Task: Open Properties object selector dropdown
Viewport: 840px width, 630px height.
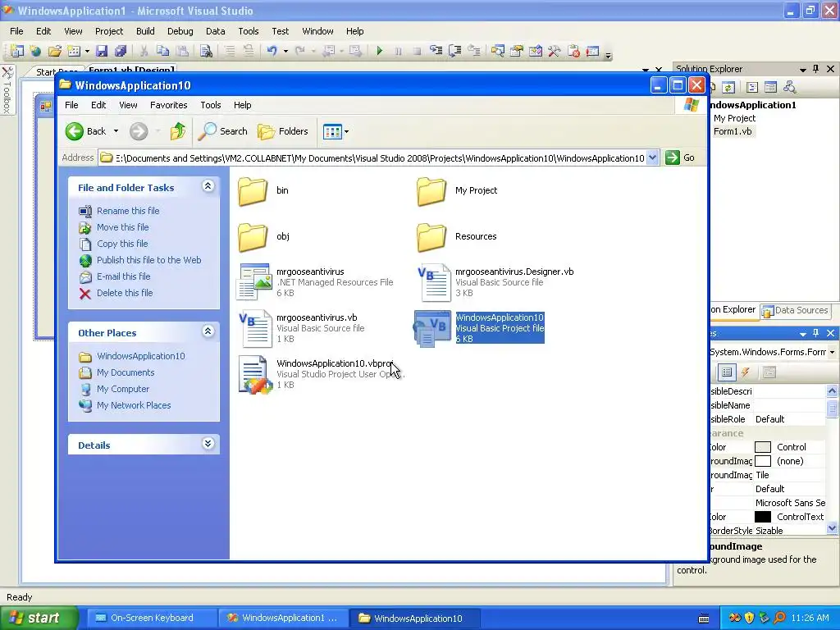Action: (832, 352)
